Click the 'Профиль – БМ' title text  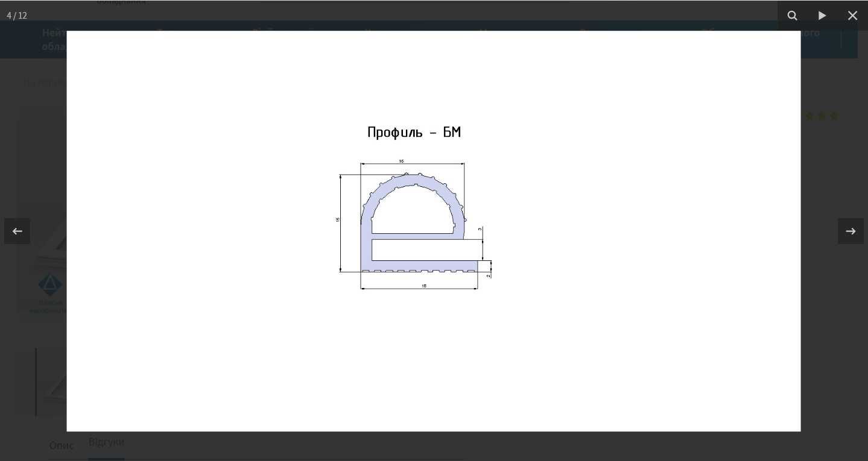click(x=414, y=133)
